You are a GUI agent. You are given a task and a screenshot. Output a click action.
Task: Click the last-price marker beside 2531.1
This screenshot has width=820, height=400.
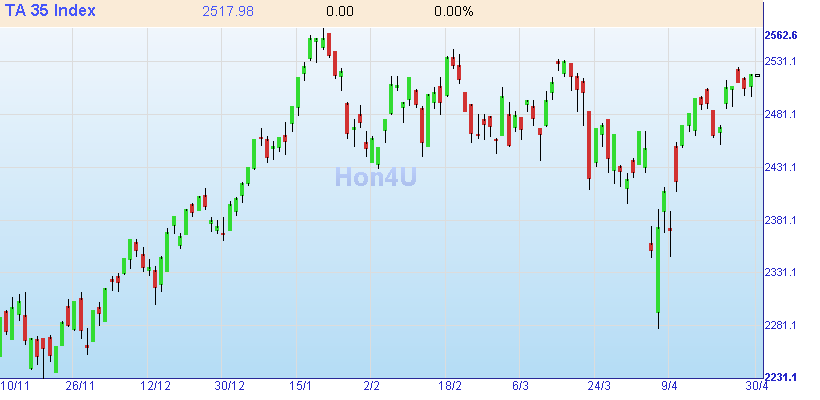pos(758,75)
